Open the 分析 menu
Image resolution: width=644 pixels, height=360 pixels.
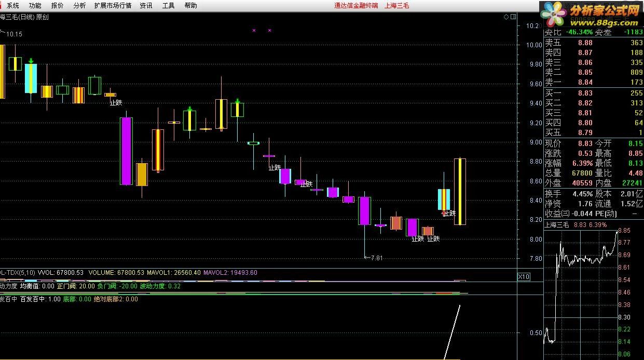coord(79,6)
